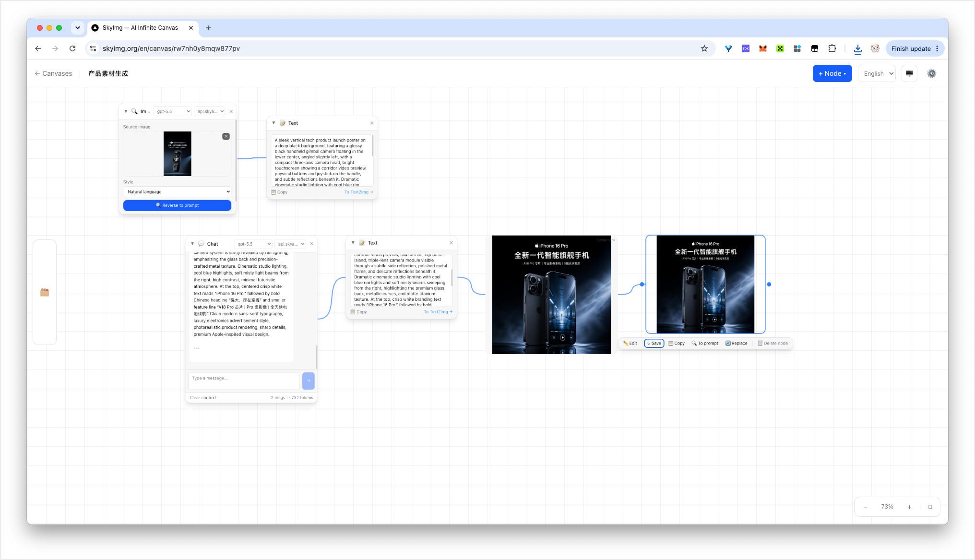Click Edit in the image toolbar
The image size is (975, 560).
tap(630, 343)
